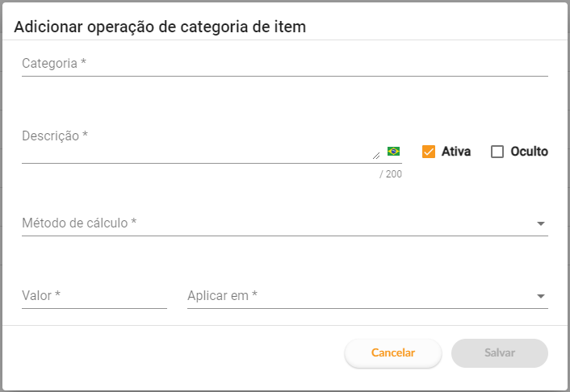
Task: Open the Método de cálculo dropdown
Action: (x=285, y=223)
